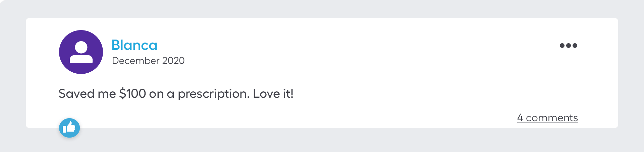This screenshot has width=644, height=152.
Task: Click the word "comments" in the underlined link
Action: (552, 118)
